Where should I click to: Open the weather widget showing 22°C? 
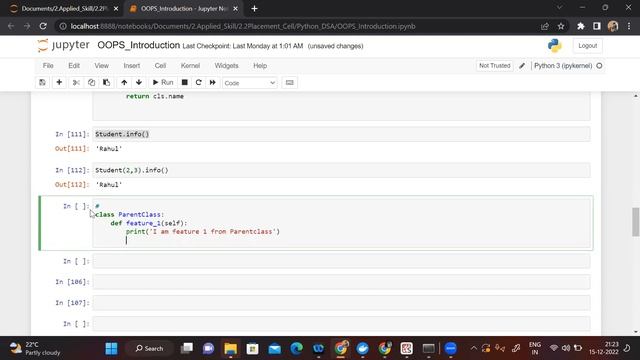click(36, 349)
